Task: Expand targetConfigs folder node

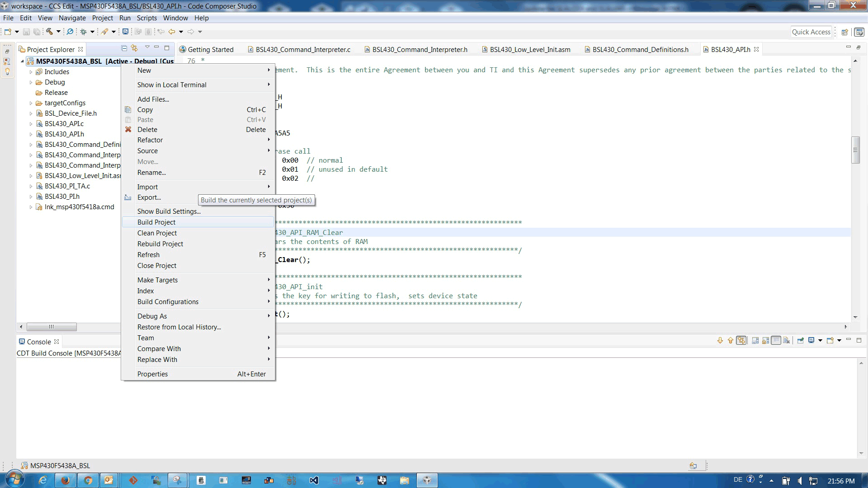Action: pyautogui.click(x=31, y=103)
